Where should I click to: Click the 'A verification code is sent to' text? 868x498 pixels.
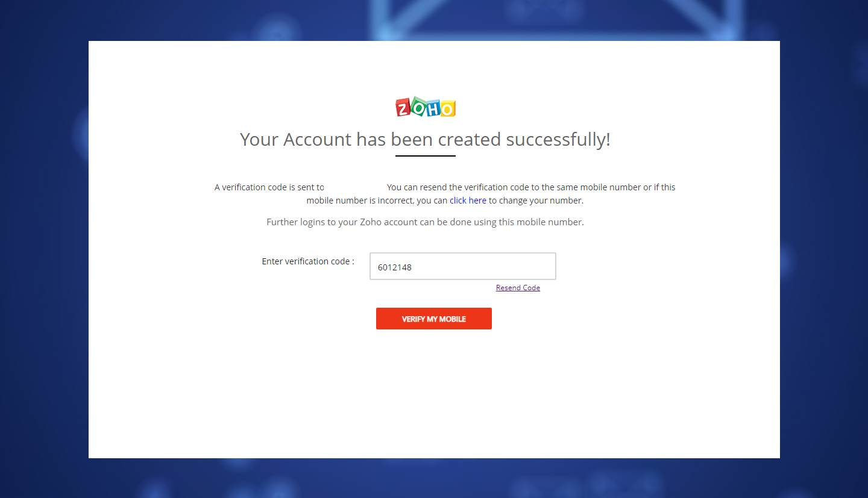(269, 187)
